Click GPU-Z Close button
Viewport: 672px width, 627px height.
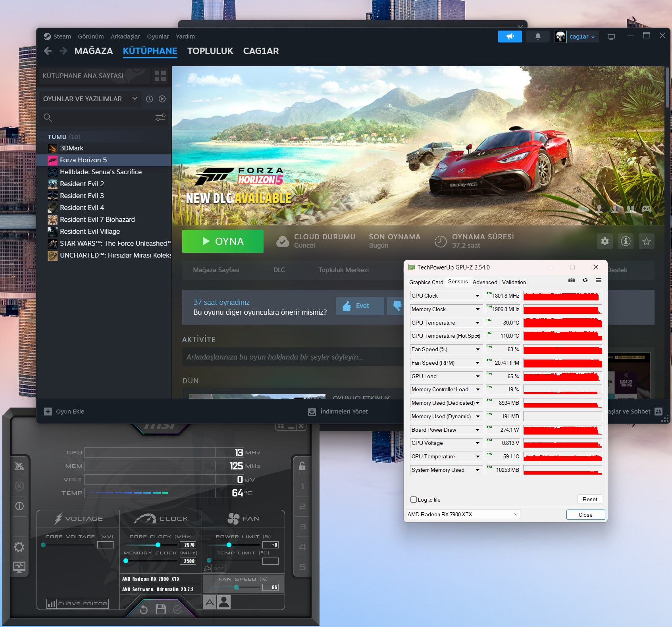pyautogui.click(x=585, y=515)
